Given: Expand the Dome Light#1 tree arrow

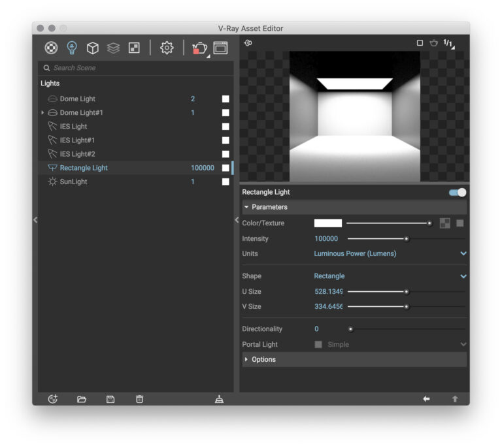Looking at the screenshot, I should (x=42, y=112).
